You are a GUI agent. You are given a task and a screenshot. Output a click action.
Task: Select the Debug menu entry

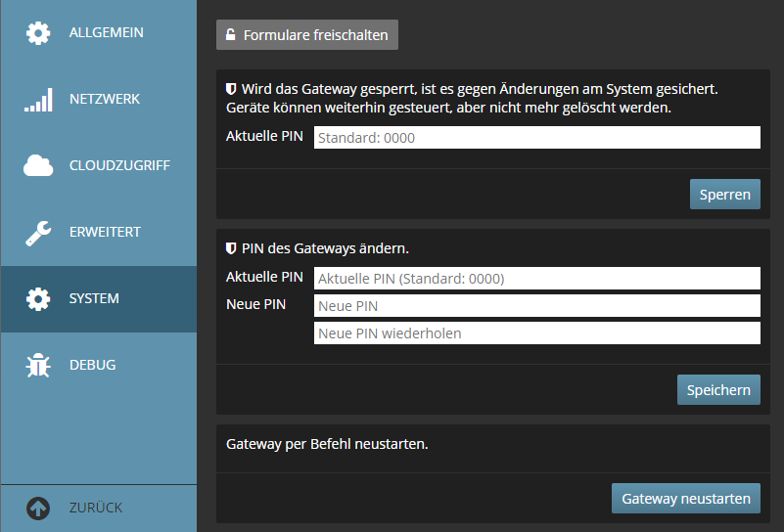point(92,366)
